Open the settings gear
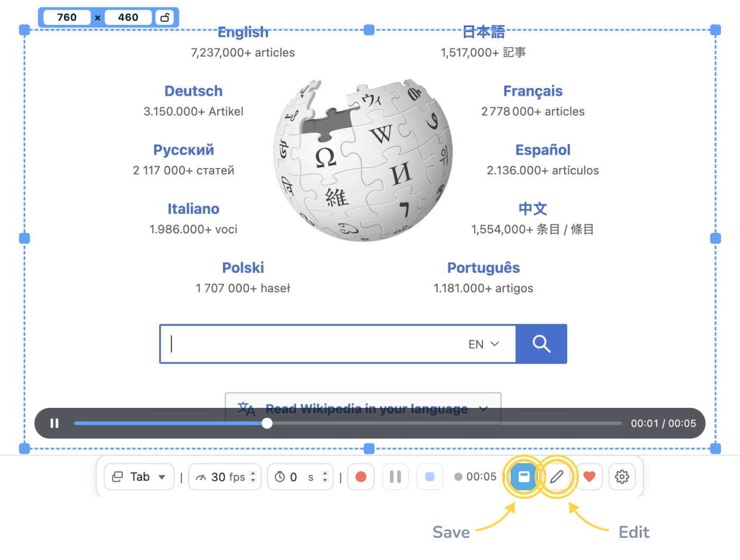This screenshot has height=560, width=740. click(622, 477)
